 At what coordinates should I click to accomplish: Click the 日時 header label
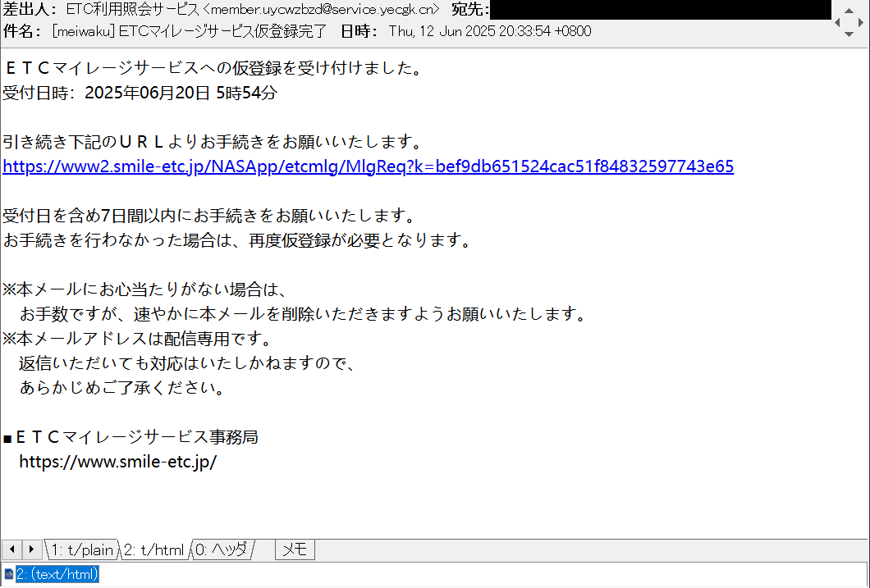coord(359,31)
